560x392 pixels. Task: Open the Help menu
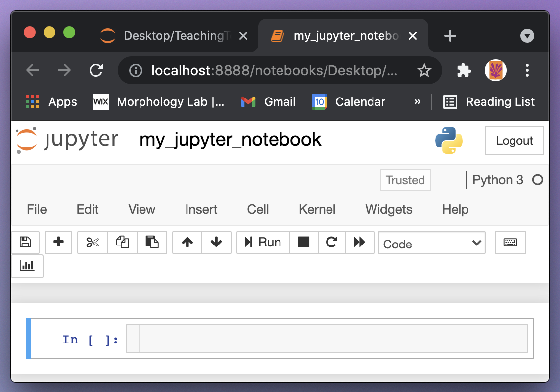point(455,209)
